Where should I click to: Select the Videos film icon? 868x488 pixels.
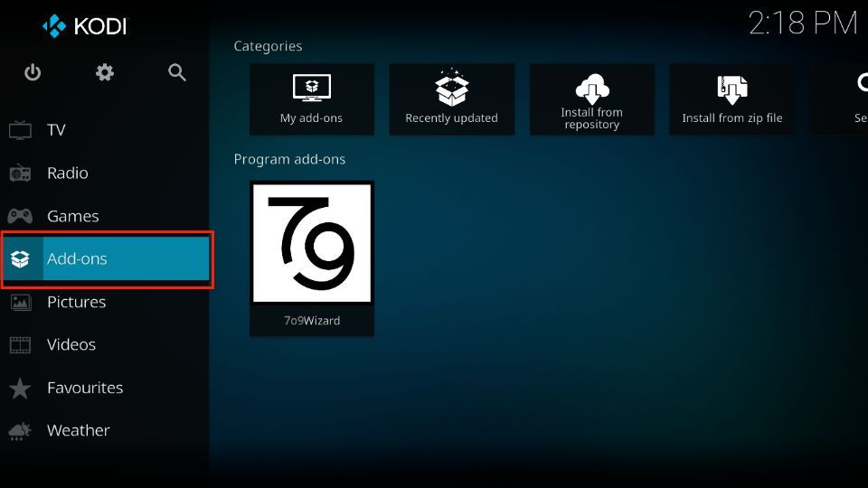click(21, 344)
